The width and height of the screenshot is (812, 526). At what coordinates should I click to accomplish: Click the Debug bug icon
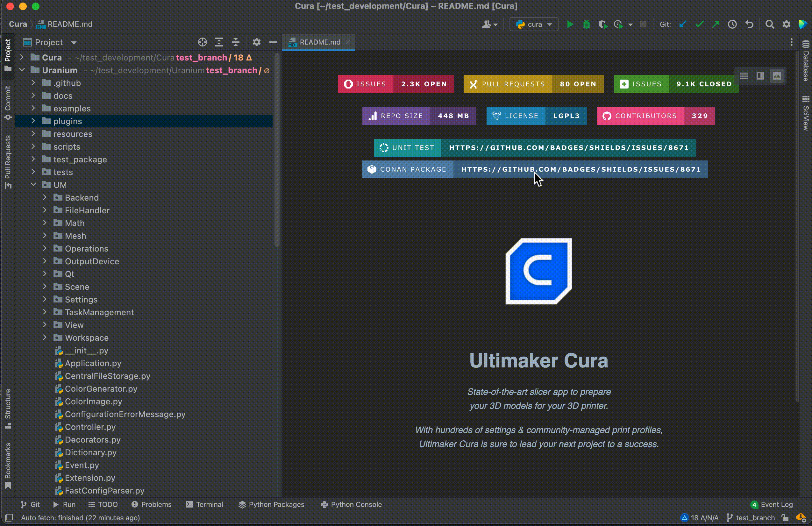coord(586,24)
